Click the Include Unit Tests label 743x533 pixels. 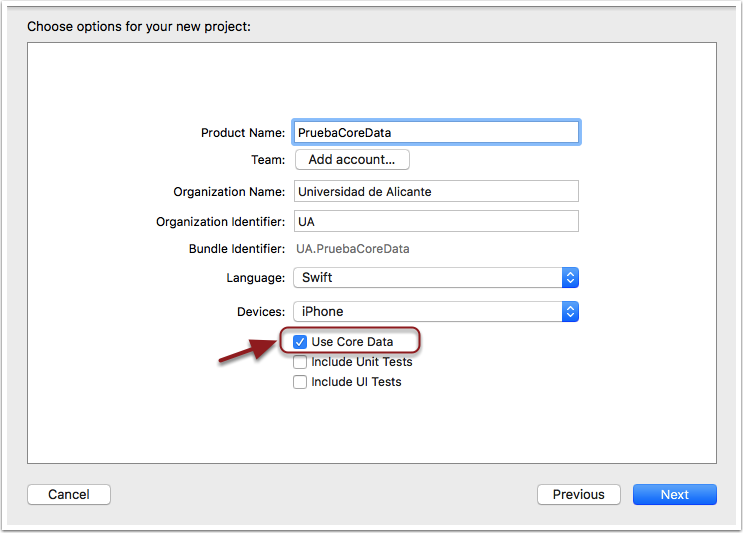point(361,362)
